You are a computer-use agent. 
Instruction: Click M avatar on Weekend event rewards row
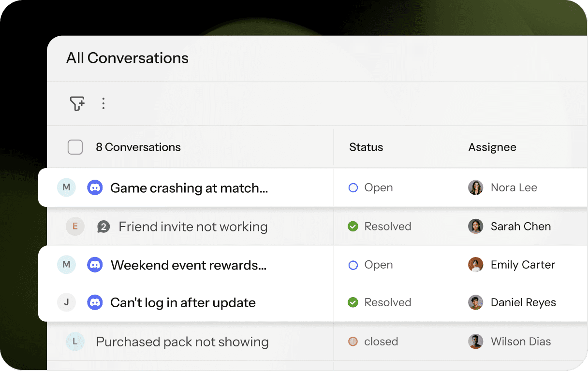[66, 265]
